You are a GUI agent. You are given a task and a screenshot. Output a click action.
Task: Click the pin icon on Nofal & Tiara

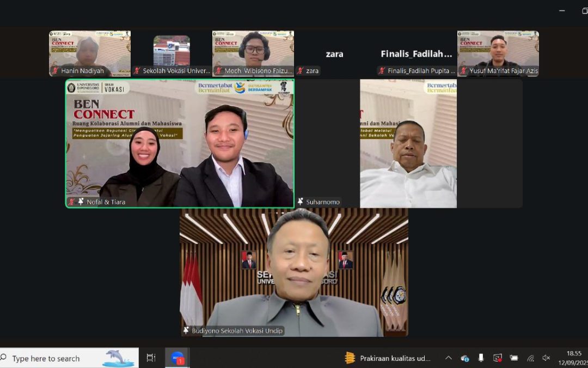point(81,202)
